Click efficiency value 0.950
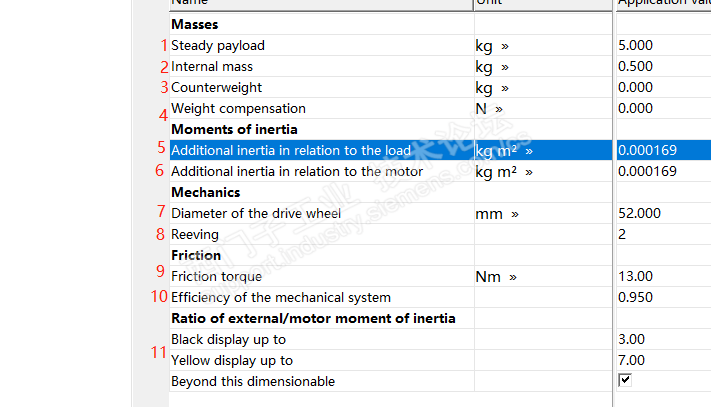This screenshot has width=711, height=407. 636,298
